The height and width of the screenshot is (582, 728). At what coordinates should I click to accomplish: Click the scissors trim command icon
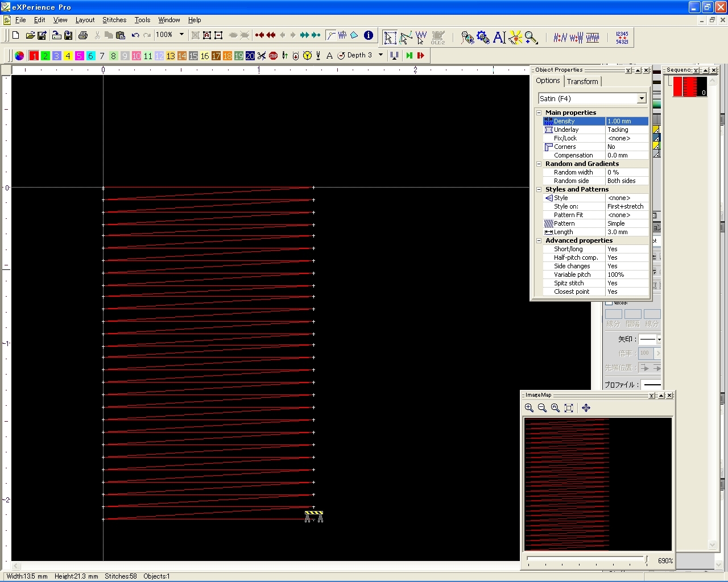[x=262, y=56]
